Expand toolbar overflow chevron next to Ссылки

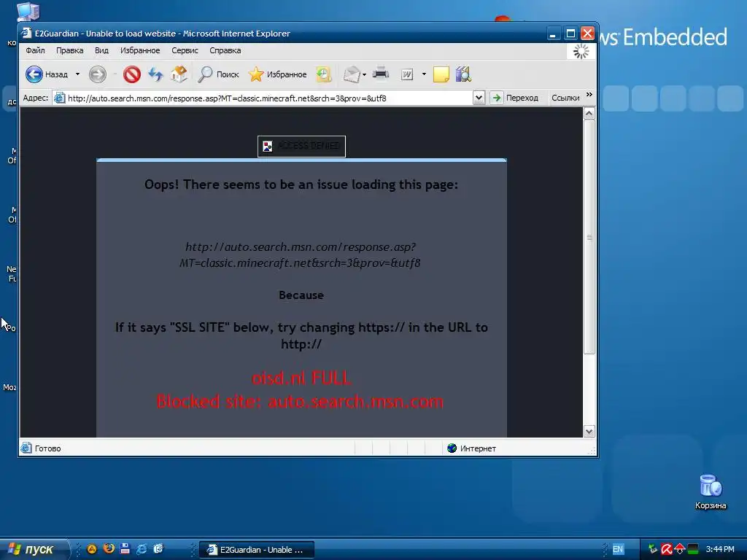click(x=589, y=95)
